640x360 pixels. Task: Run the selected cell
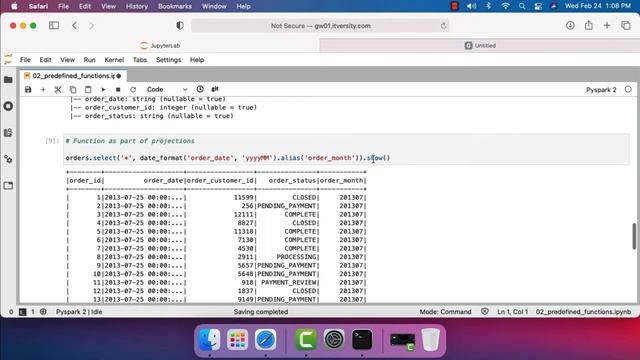pyautogui.click(x=103, y=89)
